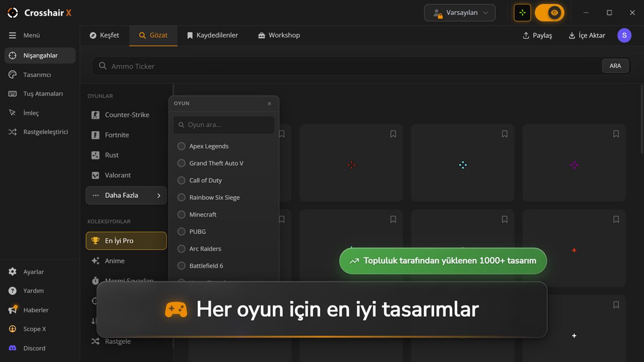
Task: Click the Anime collection sparkle icon
Action: 96,260
